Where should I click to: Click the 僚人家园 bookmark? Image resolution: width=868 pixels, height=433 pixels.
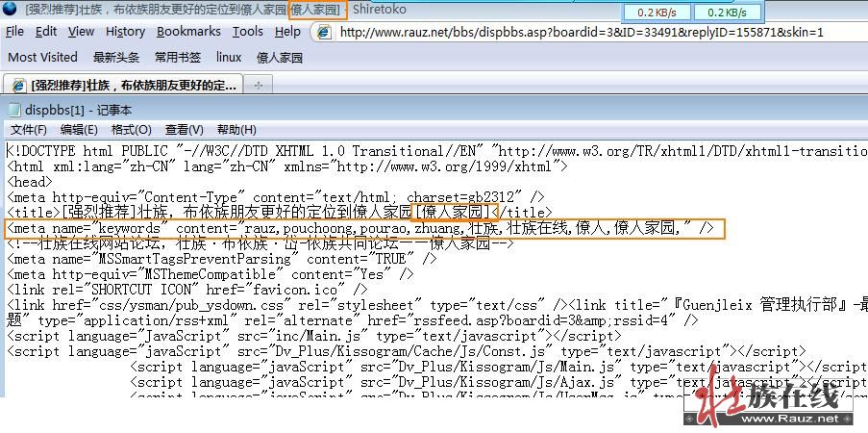click(279, 58)
